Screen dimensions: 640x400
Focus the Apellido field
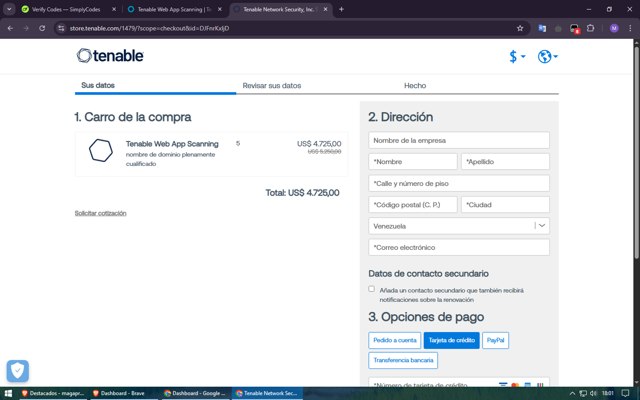click(x=505, y=162)
